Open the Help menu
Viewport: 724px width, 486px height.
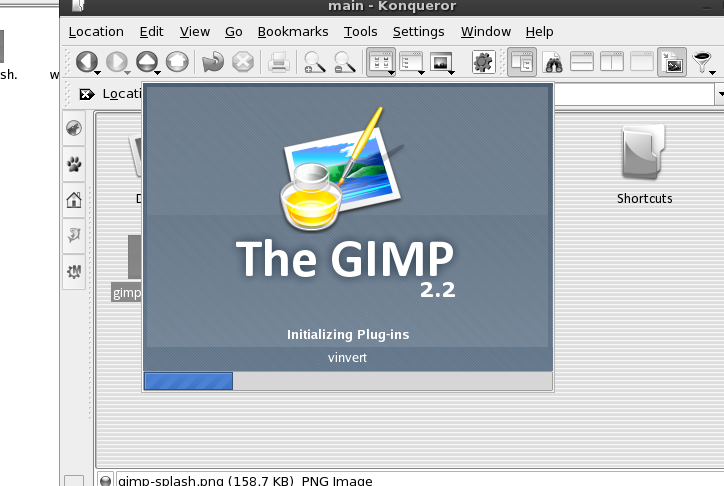539,31
